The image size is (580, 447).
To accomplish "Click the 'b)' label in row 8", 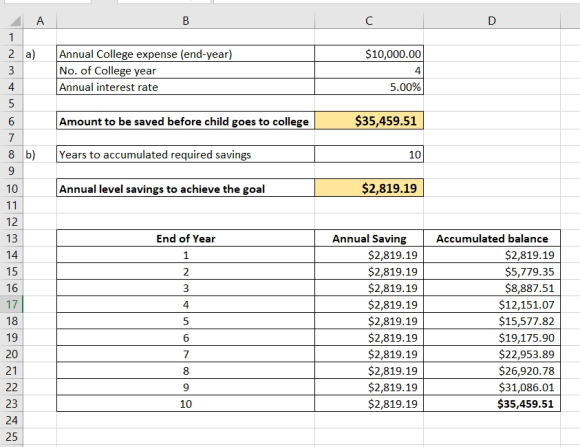I will pos(30,154).
